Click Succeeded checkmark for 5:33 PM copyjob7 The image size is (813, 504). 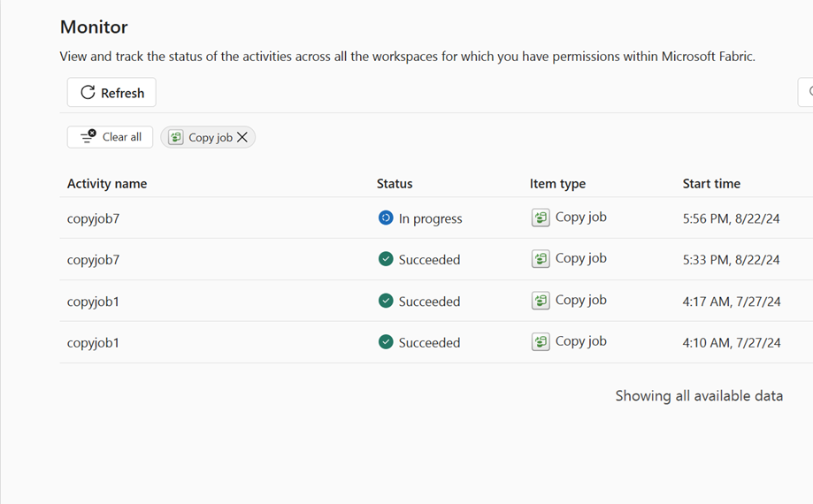pos(386,259)
